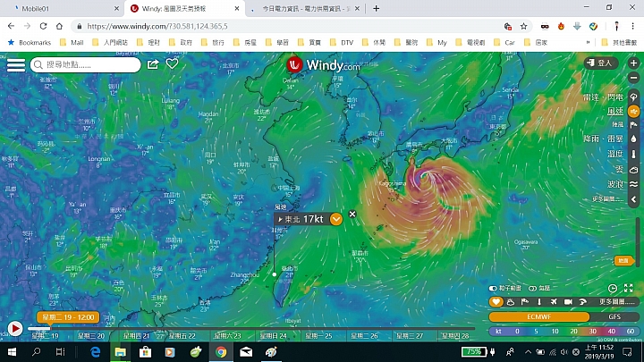Open the Bookmarks star folder link
The image size is (644, 362).
point(30,42)
